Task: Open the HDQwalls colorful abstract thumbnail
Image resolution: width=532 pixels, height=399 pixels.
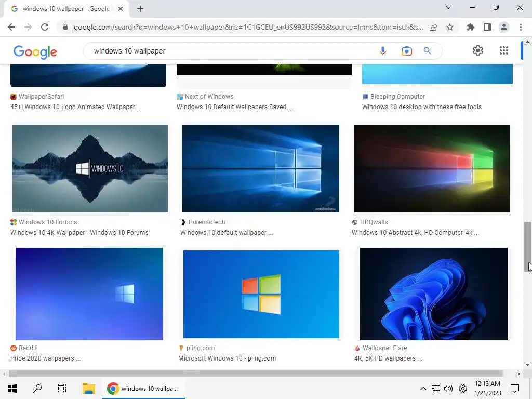Action: (432, 168)
